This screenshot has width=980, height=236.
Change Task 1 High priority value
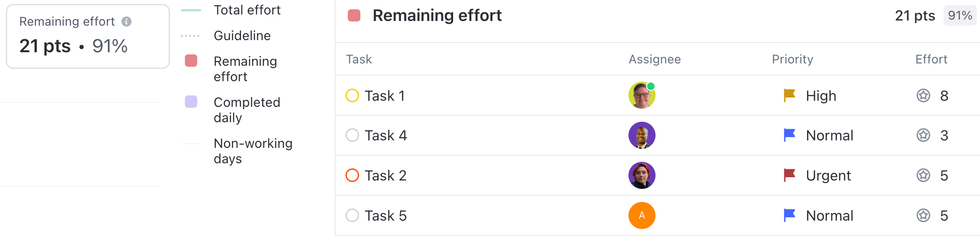[821, 96]
